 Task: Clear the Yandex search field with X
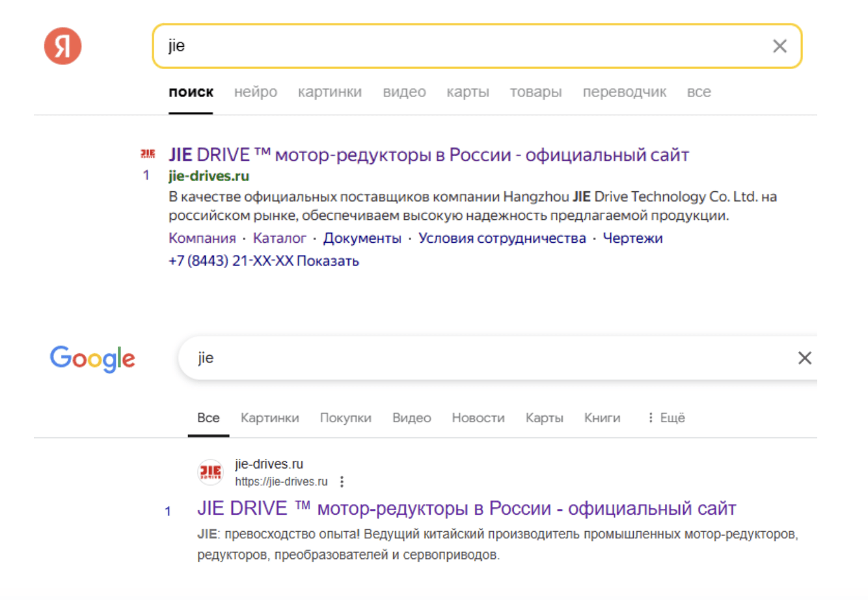[x=780, y=46]
